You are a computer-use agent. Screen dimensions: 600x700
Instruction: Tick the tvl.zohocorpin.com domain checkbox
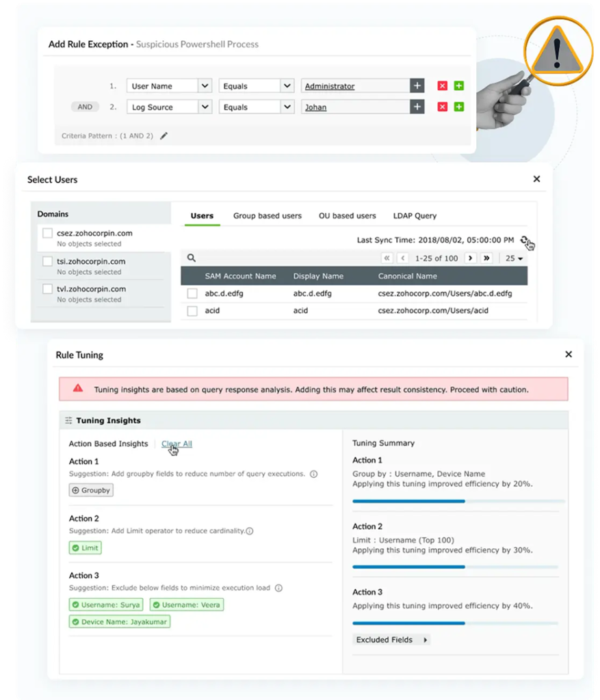tap(47, 289)
